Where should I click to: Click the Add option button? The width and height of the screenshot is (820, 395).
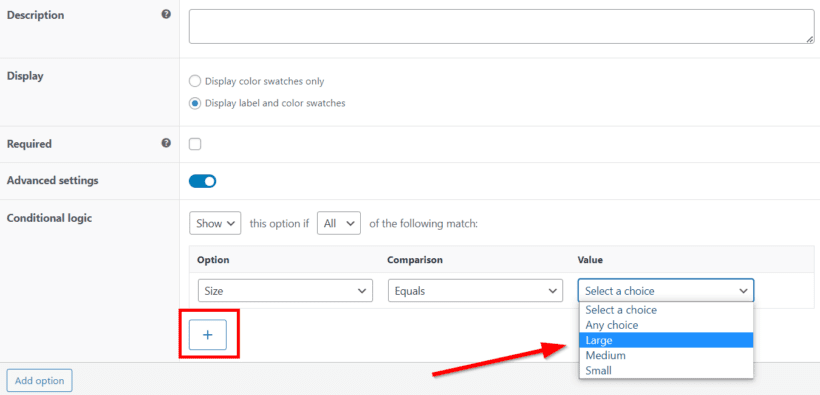[x=39, y=381]
